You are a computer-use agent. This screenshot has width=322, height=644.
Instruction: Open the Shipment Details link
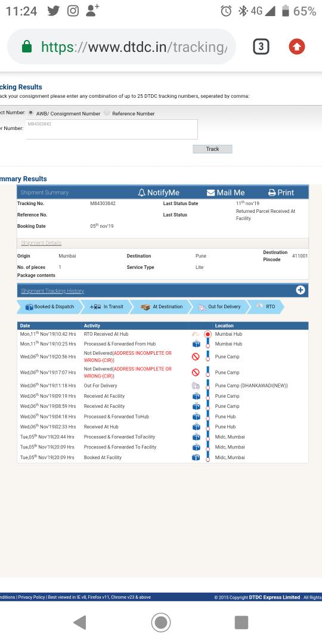[x=41, y=243]
